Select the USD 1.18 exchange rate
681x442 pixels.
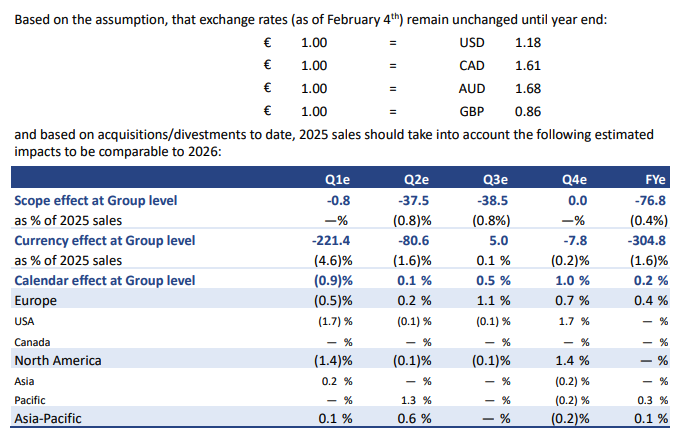point(527,45)
